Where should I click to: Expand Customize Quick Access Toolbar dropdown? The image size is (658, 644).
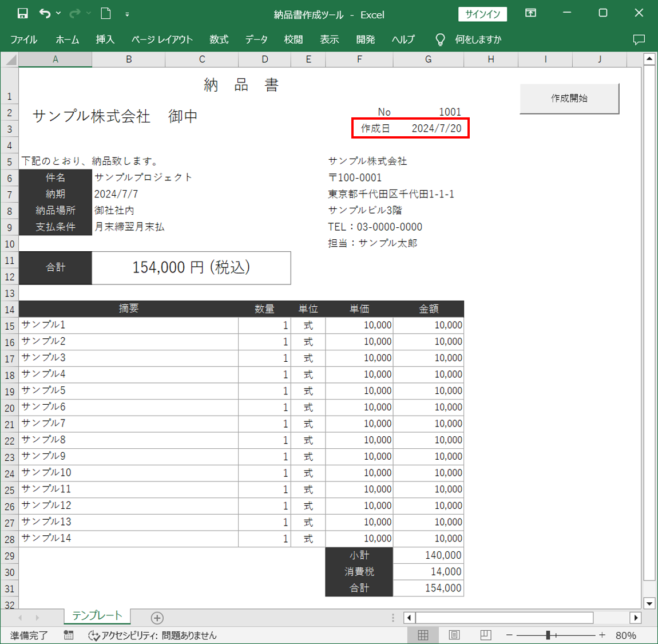(127, 14)
